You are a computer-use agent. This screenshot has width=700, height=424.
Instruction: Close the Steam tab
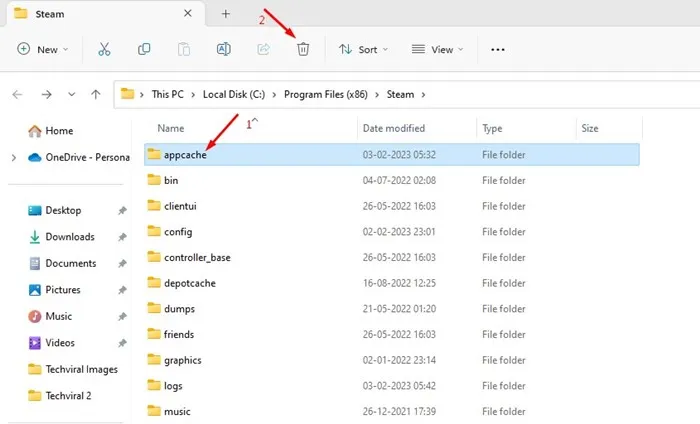188,13
